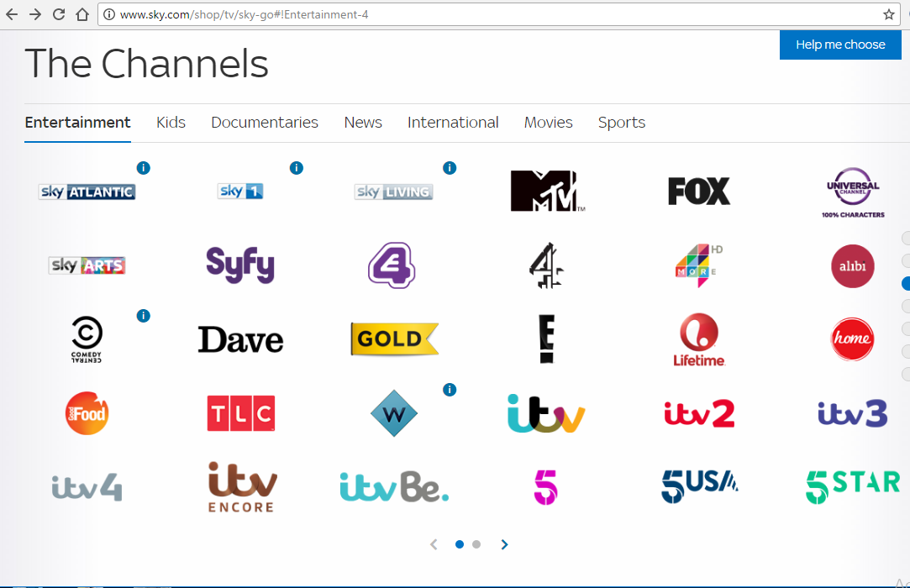Select the Good Food channel logo
This screenshot has width=910, height=588.
[x=87, y=413]
